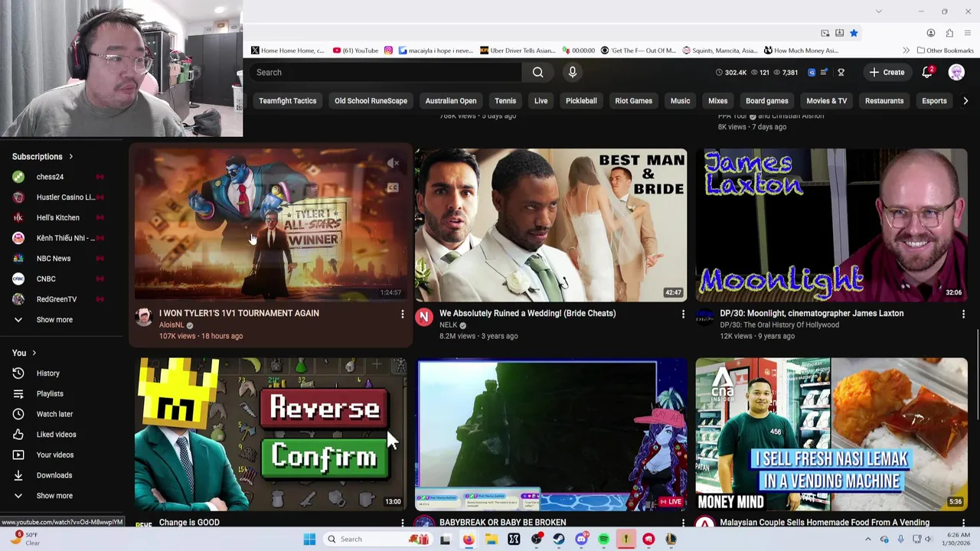Expand Show more below Downloads

(61, 496)
